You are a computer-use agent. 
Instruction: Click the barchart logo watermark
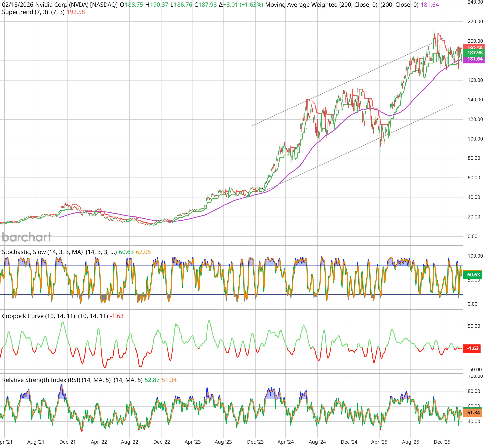(27, 237)
